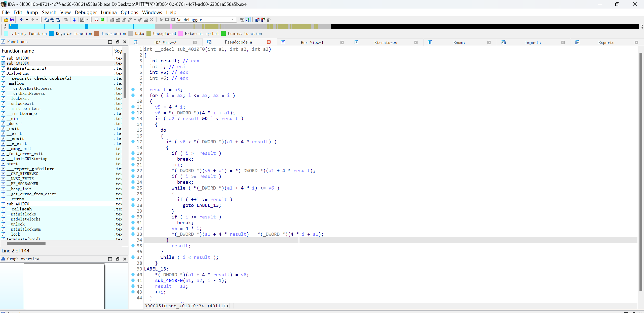Open the Debugger menu
This screenshot has height=313, width=644.
[x=86, y=12]
